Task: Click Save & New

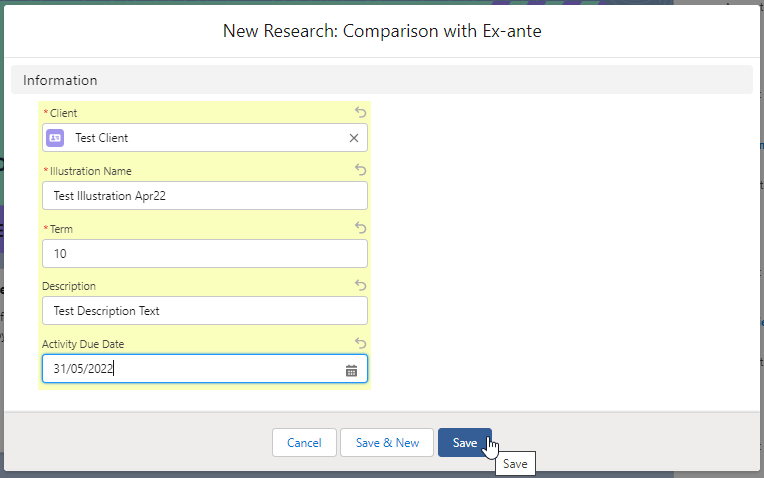Action: coord(387,442)
